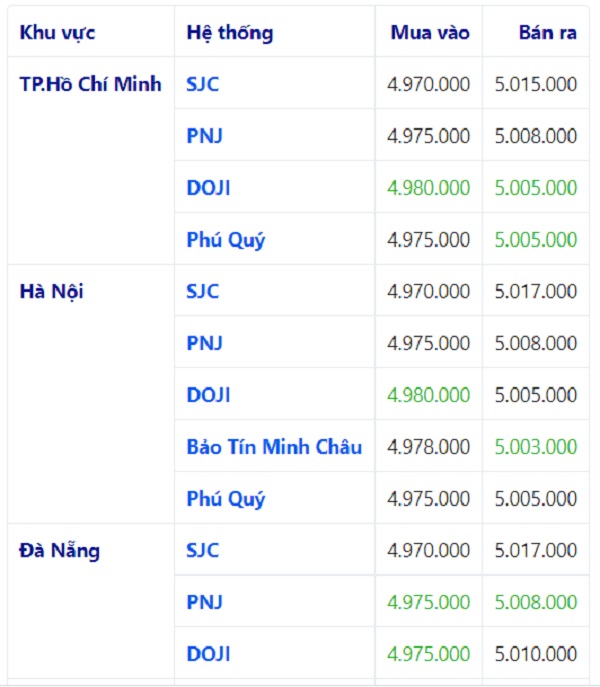The height and width of the screenshot is (687, 600).
Task: Click the PNJ link in Hà Nội section
Action: pos(204,343)
